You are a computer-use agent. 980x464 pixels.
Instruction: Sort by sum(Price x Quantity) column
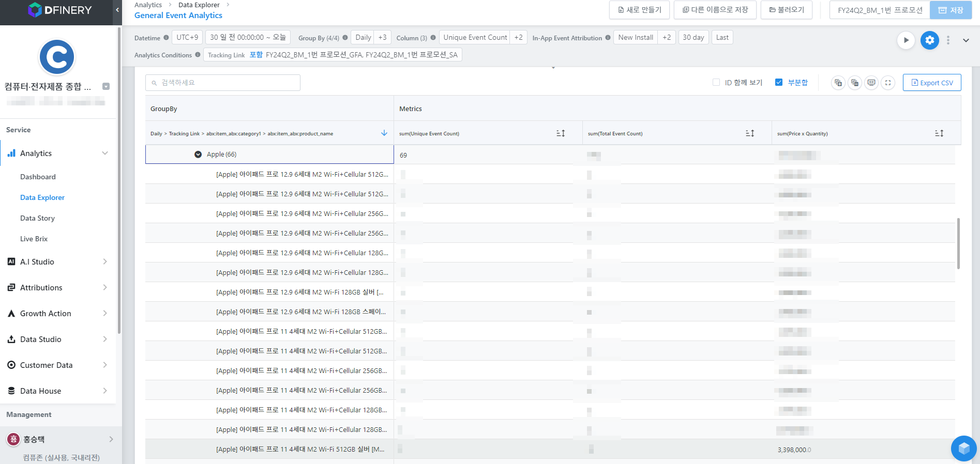tap(939, 133)
